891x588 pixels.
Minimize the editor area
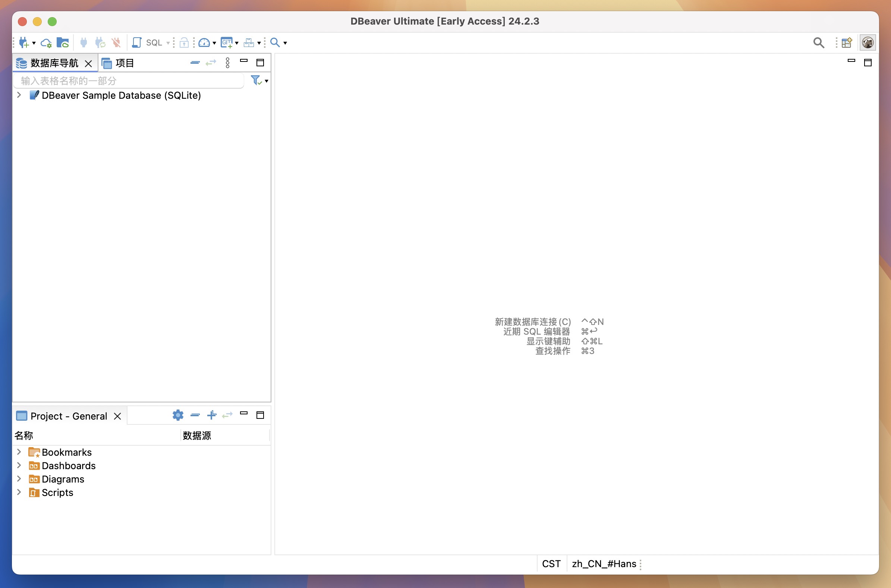tap(851, 60)
